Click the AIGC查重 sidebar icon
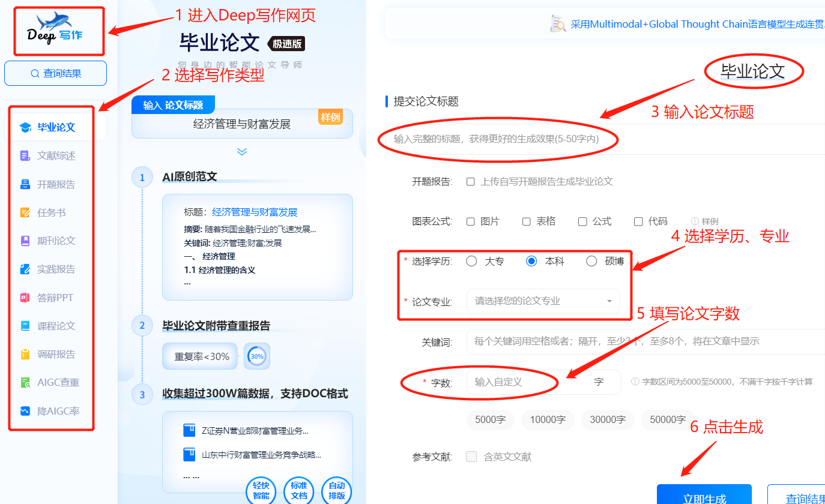The height and width of the screenshot is (504, 825). coord(25,382)
